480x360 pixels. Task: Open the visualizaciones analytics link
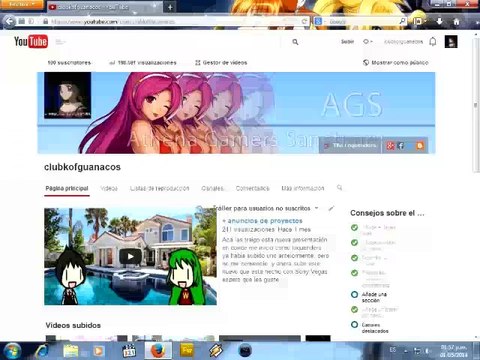click(x=143, y=63)
